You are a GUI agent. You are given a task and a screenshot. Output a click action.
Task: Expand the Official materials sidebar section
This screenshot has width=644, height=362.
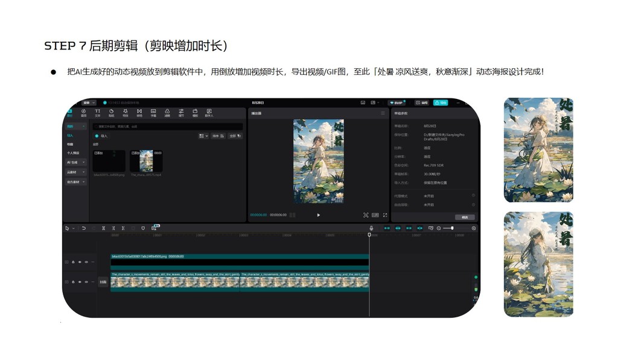click(76, 182)
